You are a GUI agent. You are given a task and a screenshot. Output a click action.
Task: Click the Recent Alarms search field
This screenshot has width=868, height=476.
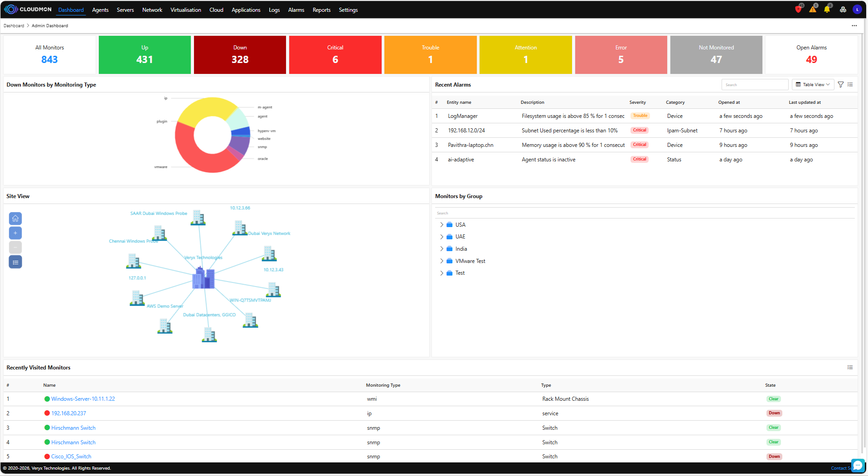point(755,85)
